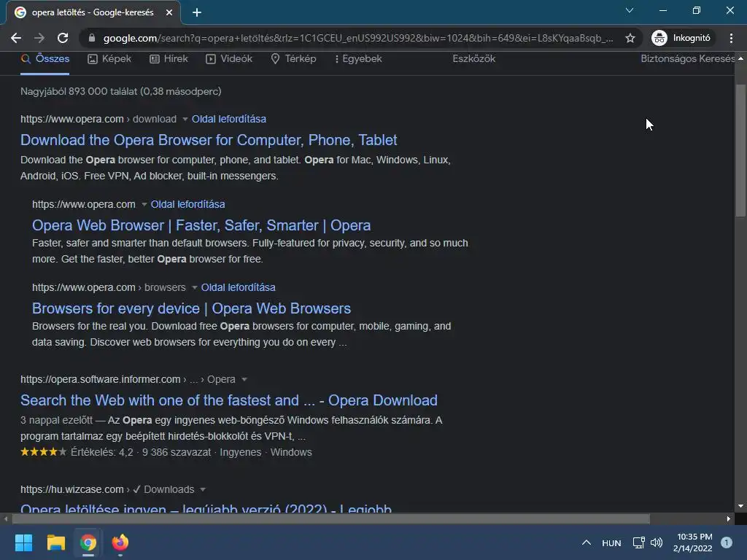Switch to Videók results tab
The width and height of the screenshot is (747, 560).
229,58
